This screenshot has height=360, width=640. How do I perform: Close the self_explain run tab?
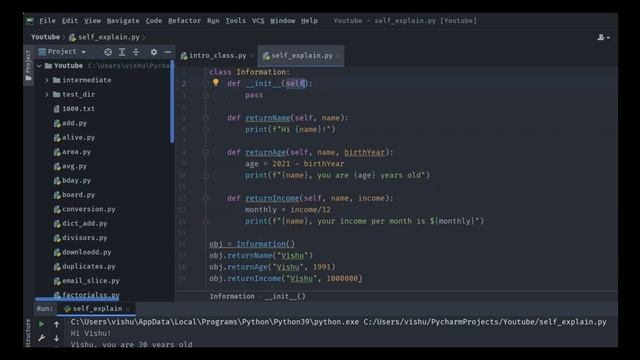[x=128, y=309]
